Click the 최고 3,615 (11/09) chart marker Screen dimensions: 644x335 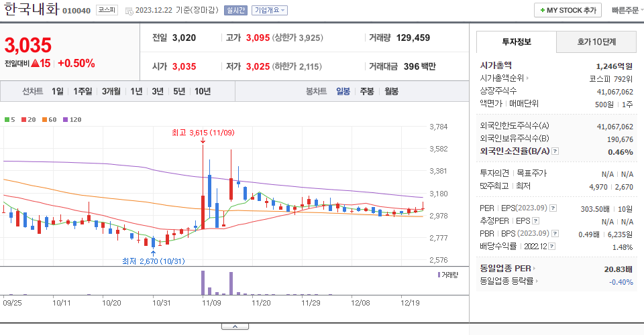click(203, 133)
